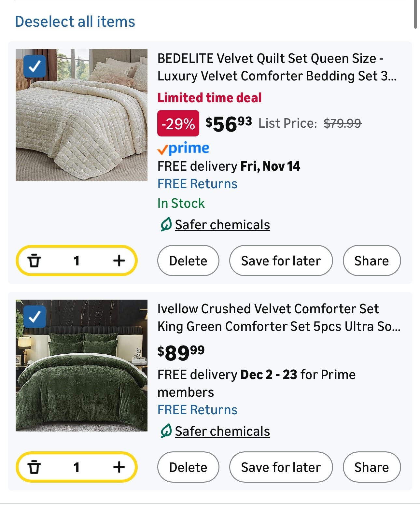Click trash icon for Ivellow comforter quantity
Image resolution: width=420 pixels, height=510 pixels.
click(x=34, y=467)
